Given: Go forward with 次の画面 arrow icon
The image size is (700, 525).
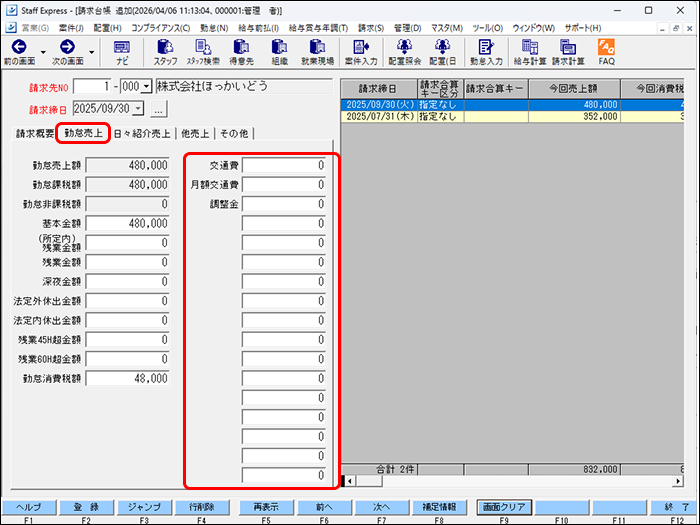Looking at the screenshot, I should (x=67, y=47).
